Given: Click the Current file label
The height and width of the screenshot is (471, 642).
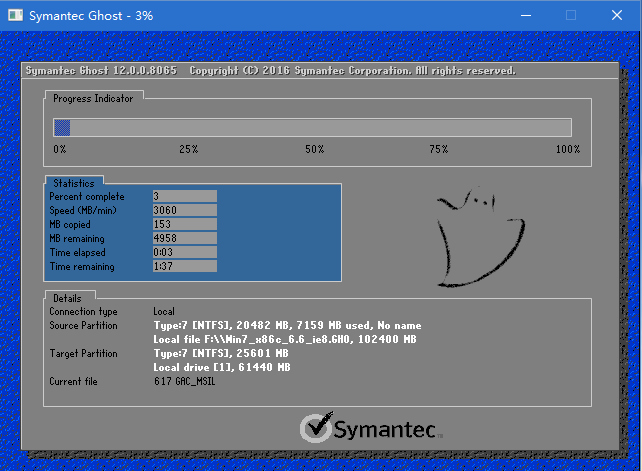Looking at the screenshot, I should (x=73, y=381).
